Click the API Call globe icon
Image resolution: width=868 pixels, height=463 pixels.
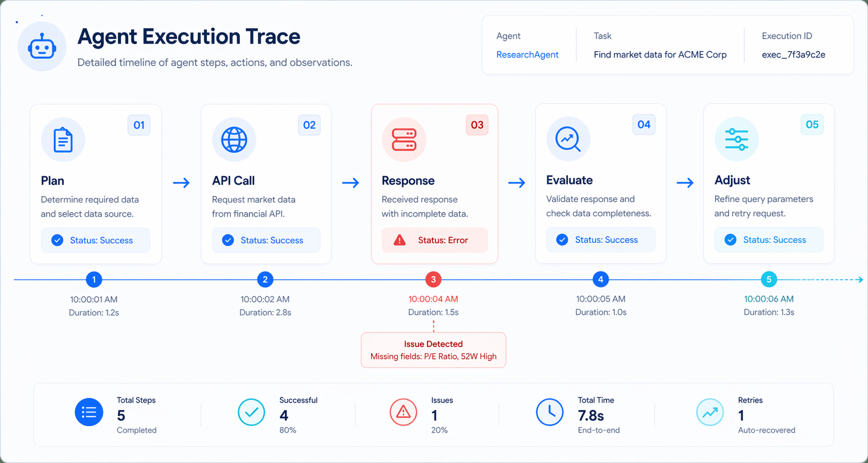(x=234, y=140)
